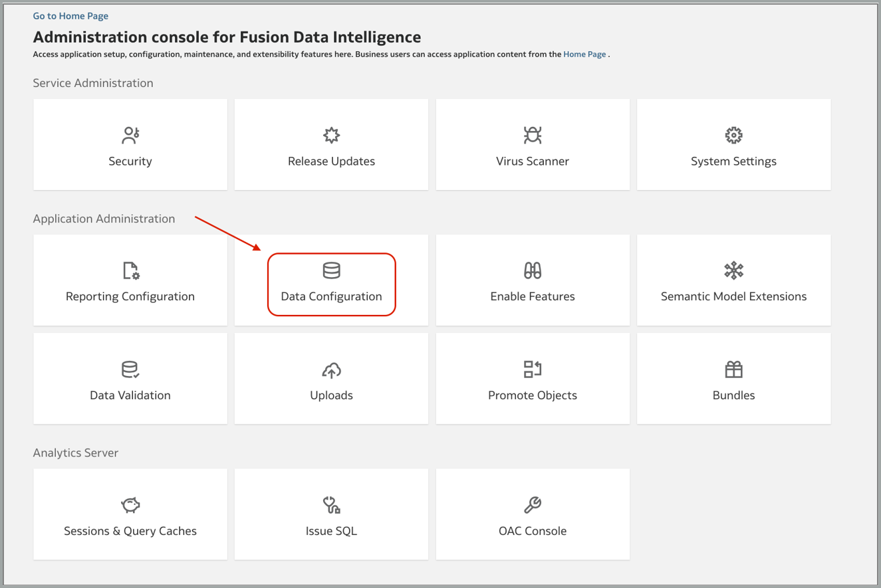Select the Virus Scanner icon
Viewport: 881px width, 588px height.
(x=532, y=135)
